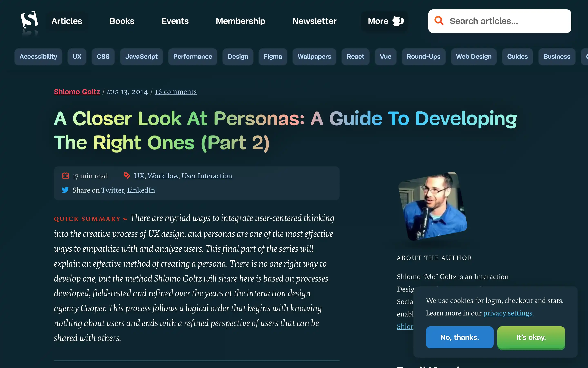The width and height of the screenshot is (588, 368).
Task: Go to Events in the navigation
Action: coord(175,21)
